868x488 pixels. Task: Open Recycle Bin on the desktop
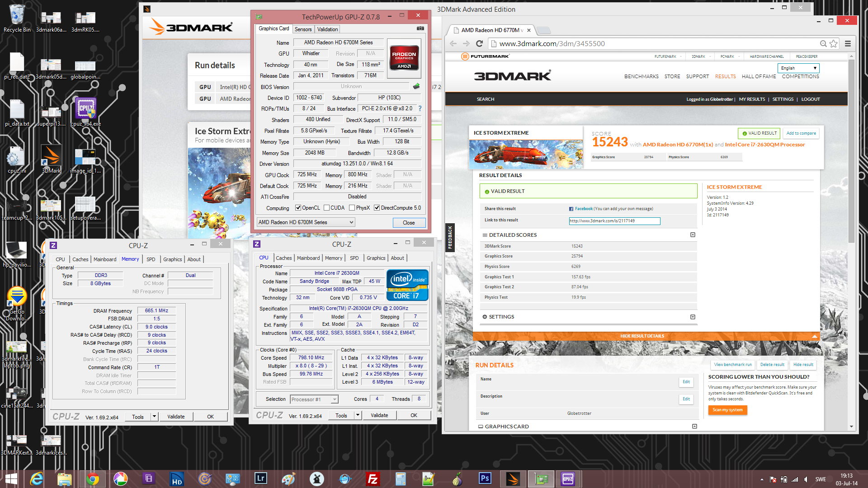17,18
